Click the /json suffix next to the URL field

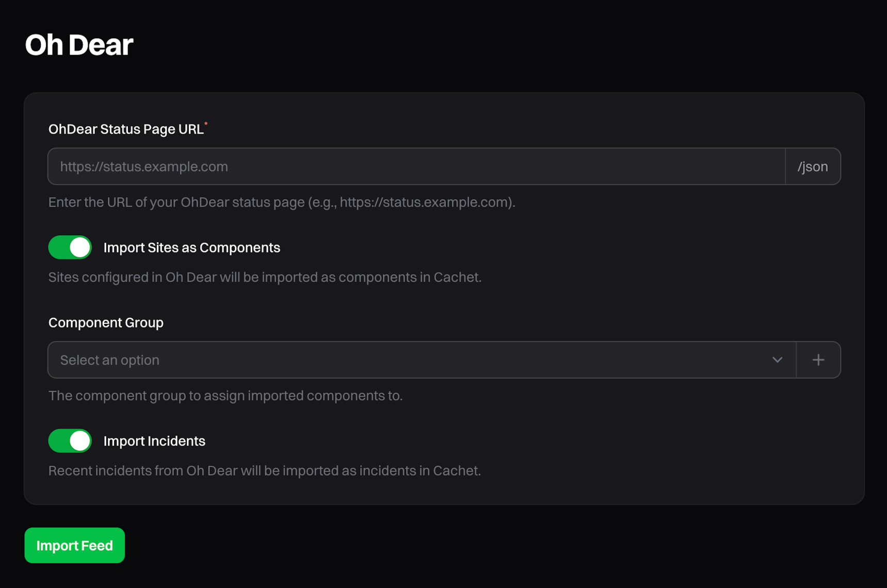813,166
